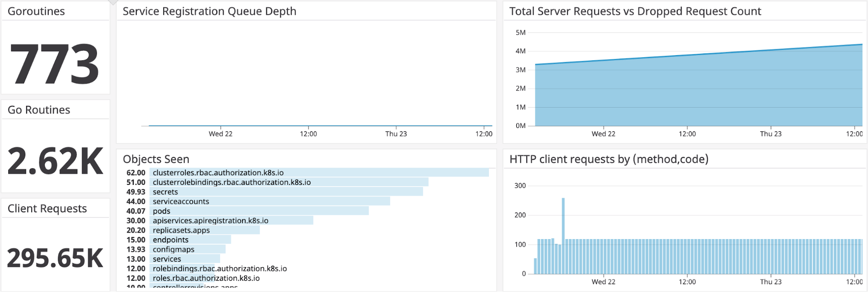Open the Service Registration Queue Depth title

point(209,11)
